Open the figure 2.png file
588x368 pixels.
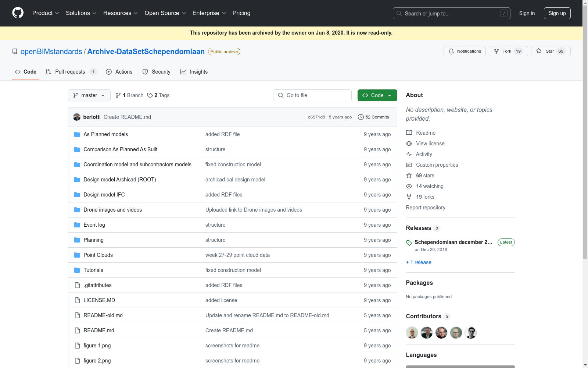97,361
